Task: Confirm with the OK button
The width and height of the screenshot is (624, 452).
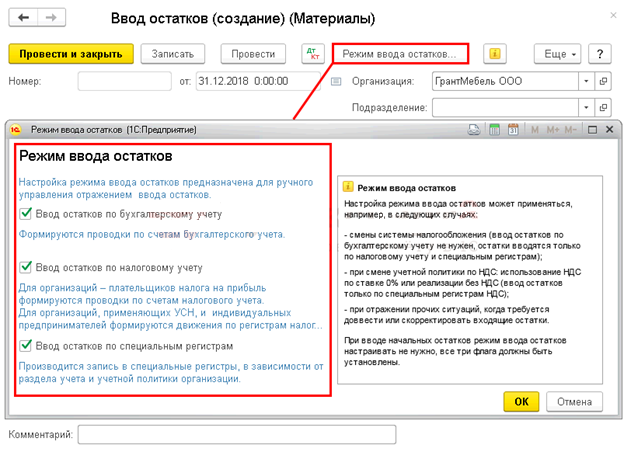Action: coord(521,401)
